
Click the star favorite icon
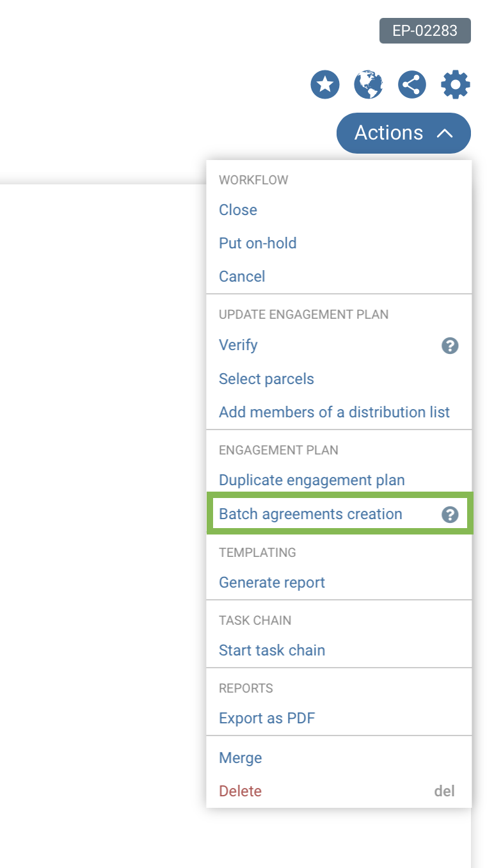[x=325, y=84]
